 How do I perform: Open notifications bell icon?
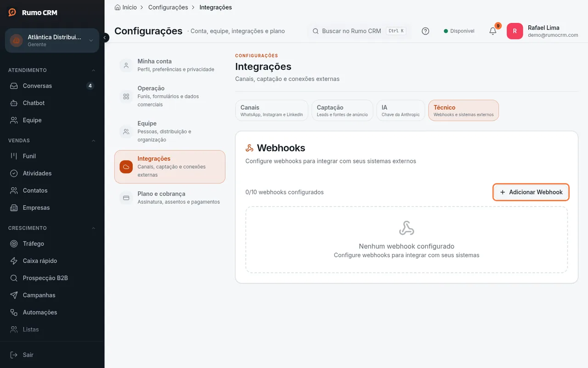pyautogui.click(x=492, y=31)
